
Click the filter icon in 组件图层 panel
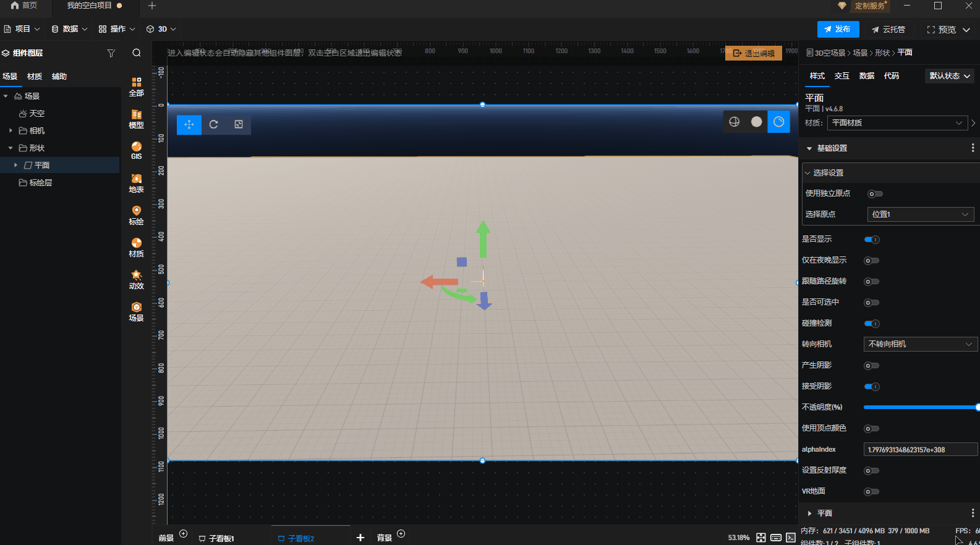pyautogui.click(x=111, y=53)
